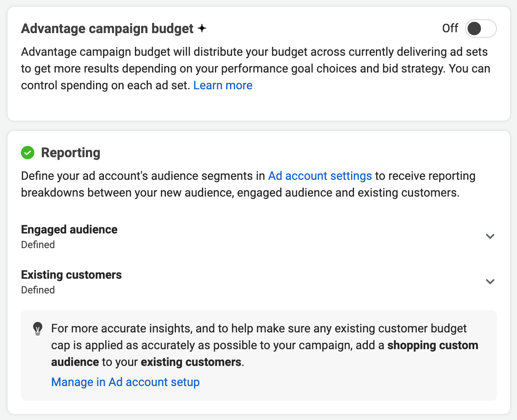
Task: Open the Ad account settings link
Action: coord(320,176)
